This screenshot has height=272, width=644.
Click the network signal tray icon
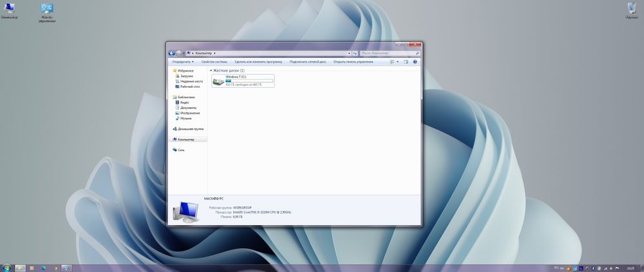point(605,268)
